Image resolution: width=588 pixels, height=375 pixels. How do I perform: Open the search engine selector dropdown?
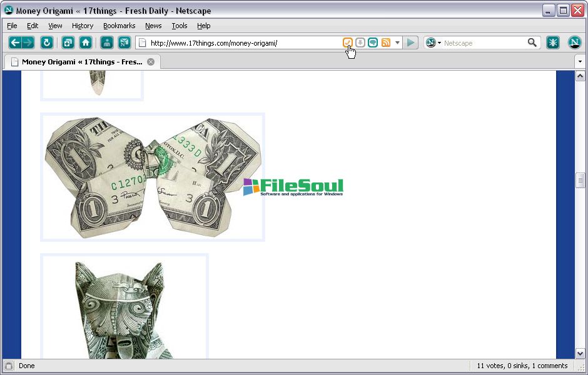(x=433, y=42)
